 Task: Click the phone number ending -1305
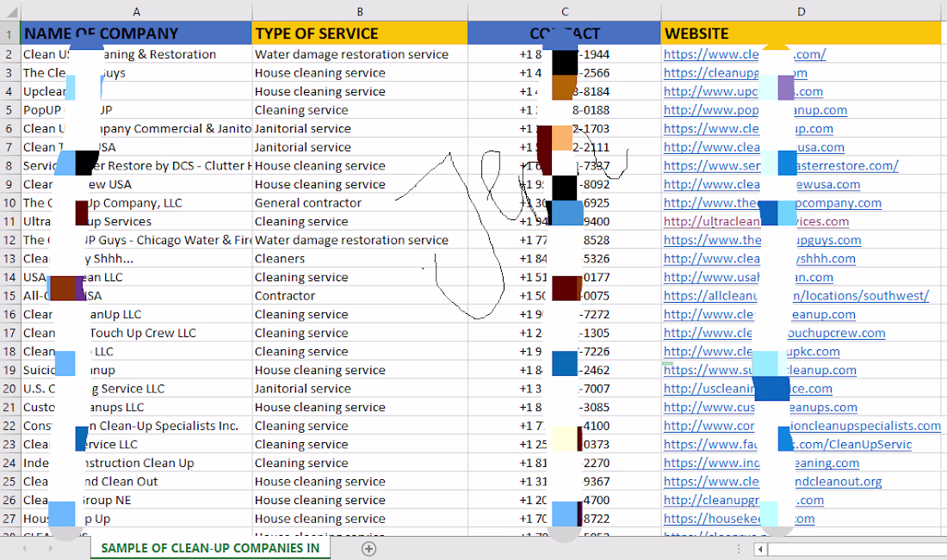click(565, 333)
